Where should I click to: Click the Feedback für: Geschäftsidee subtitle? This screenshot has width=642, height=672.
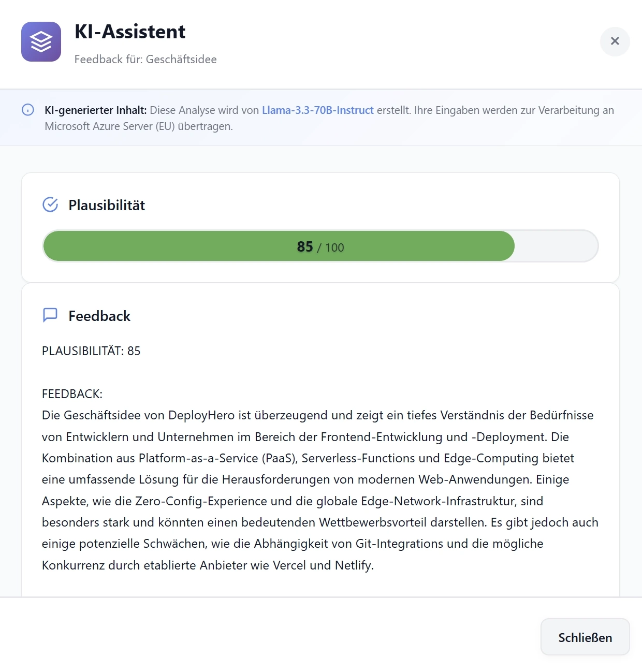point(145,59)
